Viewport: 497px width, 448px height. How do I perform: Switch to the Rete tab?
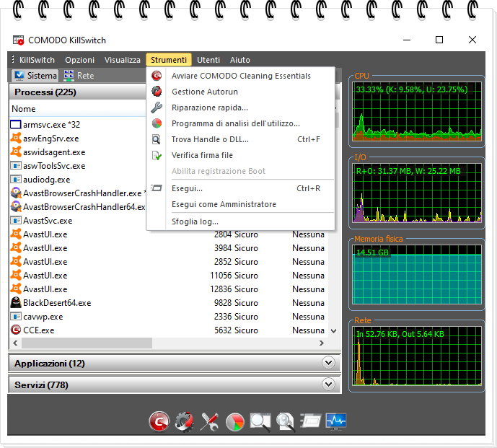point(79,76)
